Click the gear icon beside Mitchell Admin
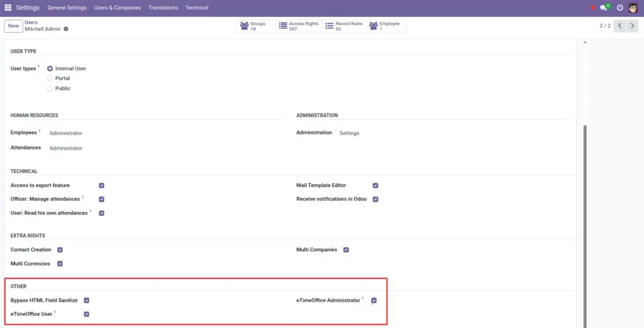The image size is (644, 328). (x=65, y=29)
